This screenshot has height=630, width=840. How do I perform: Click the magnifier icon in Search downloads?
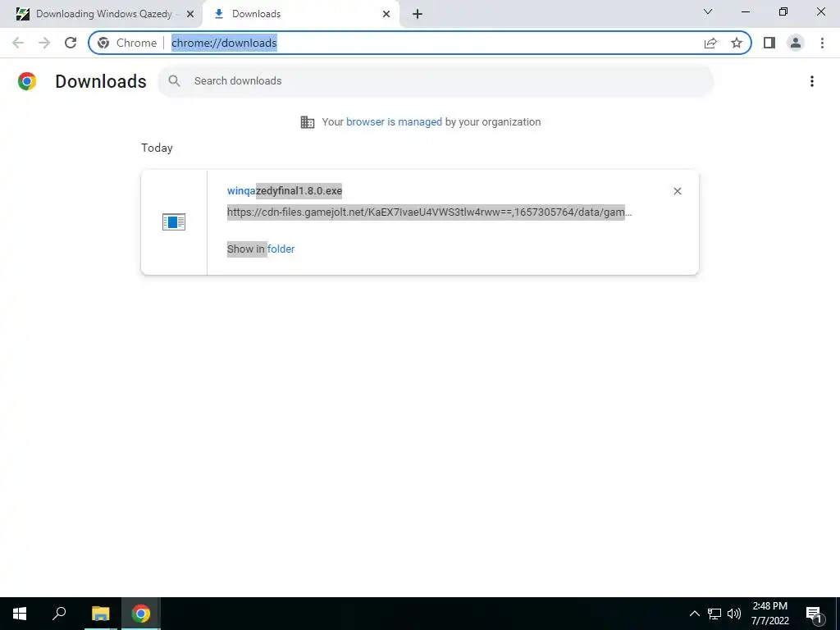click(174, 81)
